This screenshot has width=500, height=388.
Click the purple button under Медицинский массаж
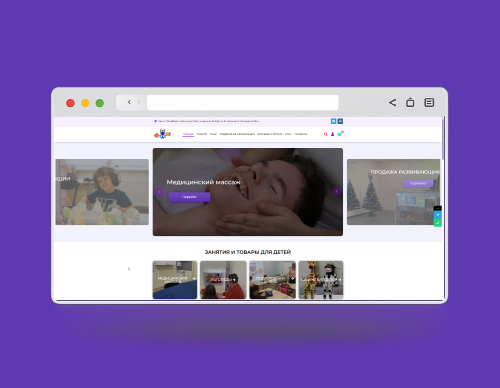click(x=189, y=197)
